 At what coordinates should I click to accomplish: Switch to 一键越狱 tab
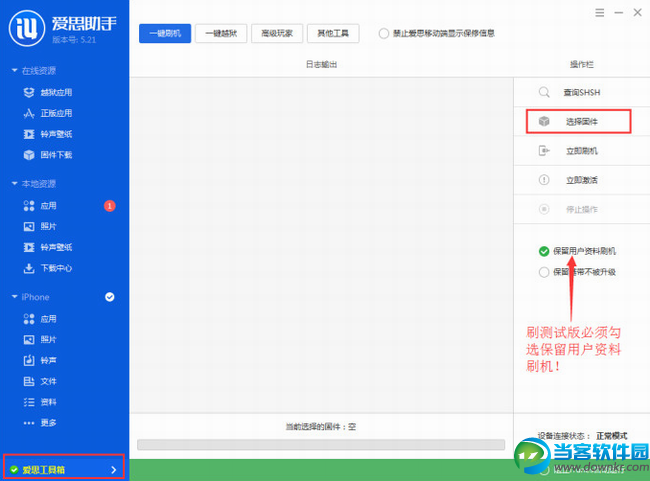(x=221, y=33)
